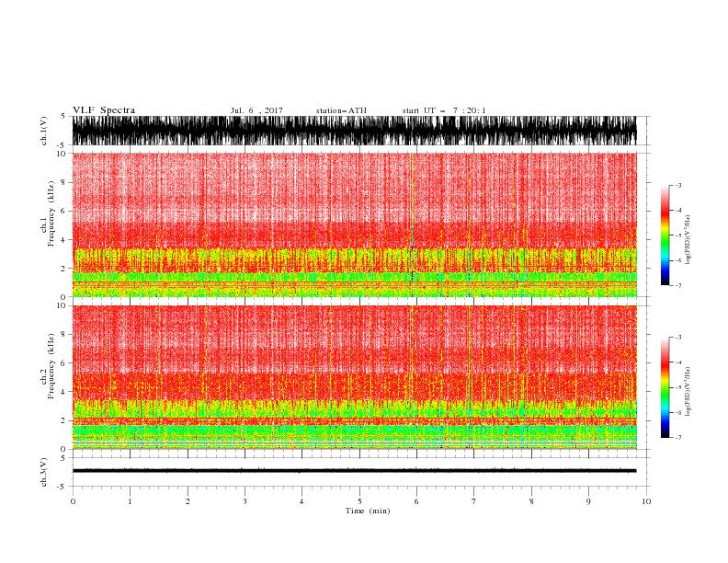Image resolution: width=728 pixels, height=563 pixels.
Task: Click the 'VLF Spectra' title text
Action: coord(104,110)
